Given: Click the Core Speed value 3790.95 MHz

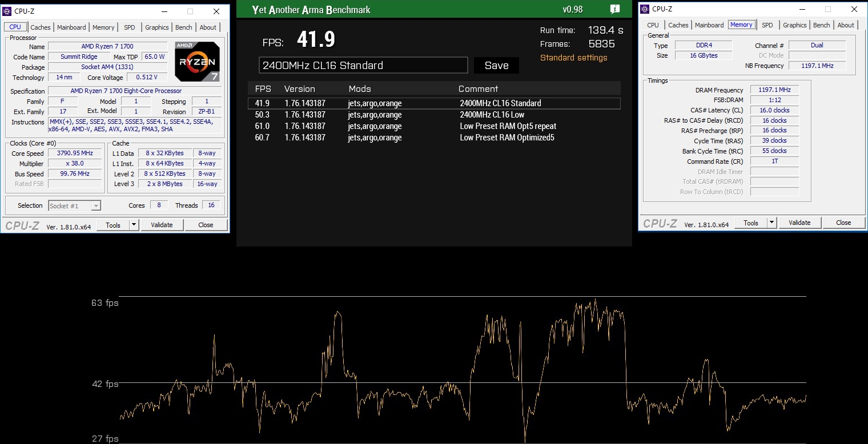Looking at the screenshot, I should pyautogui.click(x=75, y=154).
